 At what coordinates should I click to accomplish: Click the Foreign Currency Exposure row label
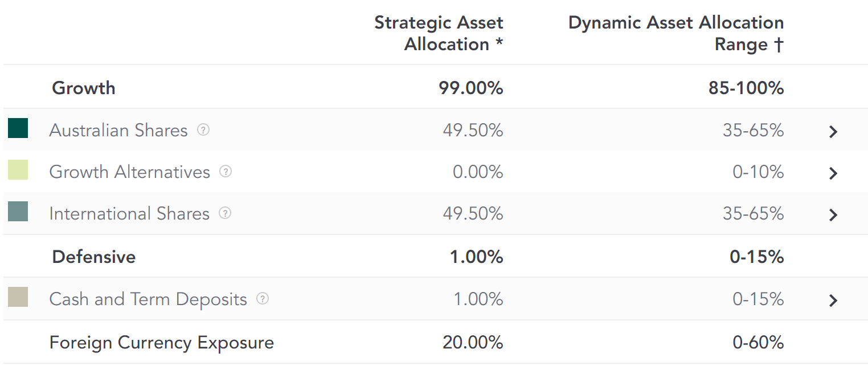[162, 343]
